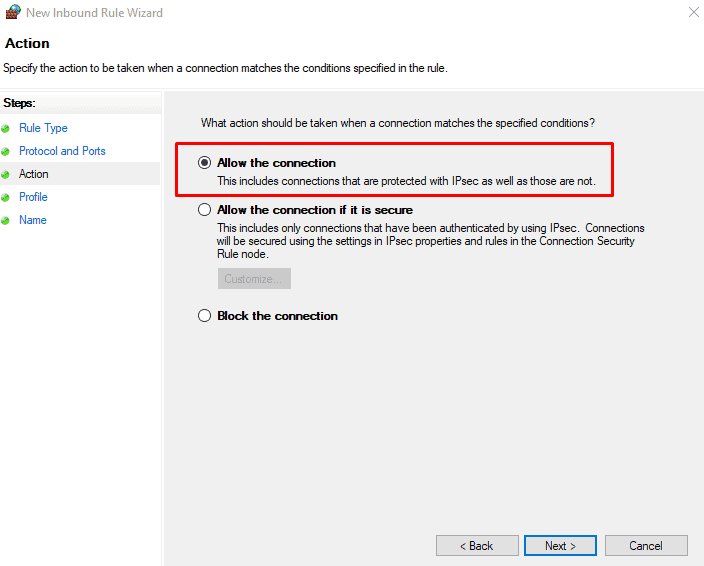Open the Name step in sidebar
This screenshot has width=704, height=566.
pyautogui.click(x=33, y=220)
